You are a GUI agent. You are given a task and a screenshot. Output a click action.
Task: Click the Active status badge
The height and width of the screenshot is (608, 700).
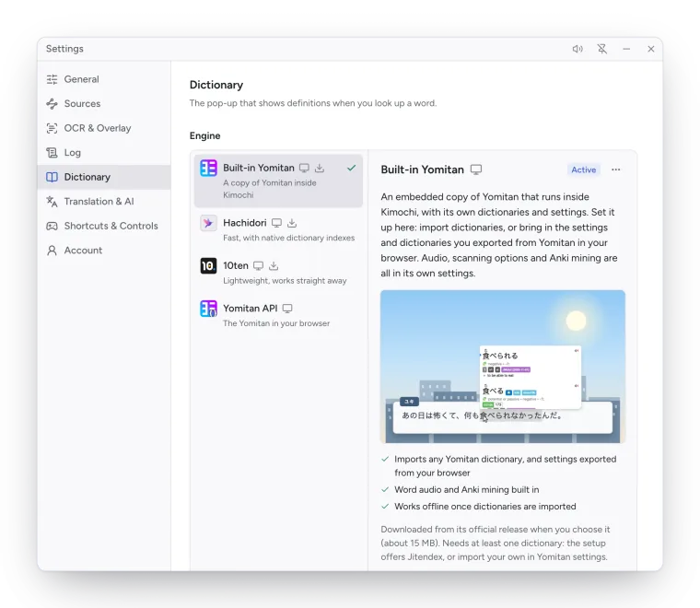click(583, 170)
